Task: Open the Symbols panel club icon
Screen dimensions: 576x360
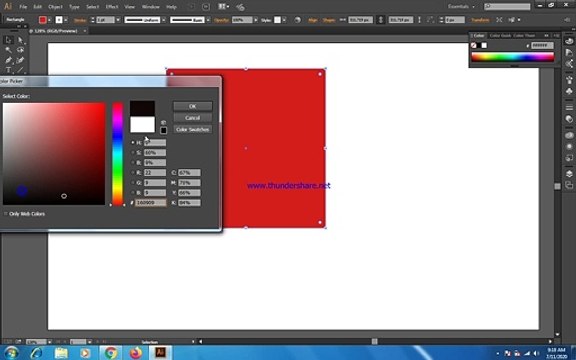Action: point(569,91)
